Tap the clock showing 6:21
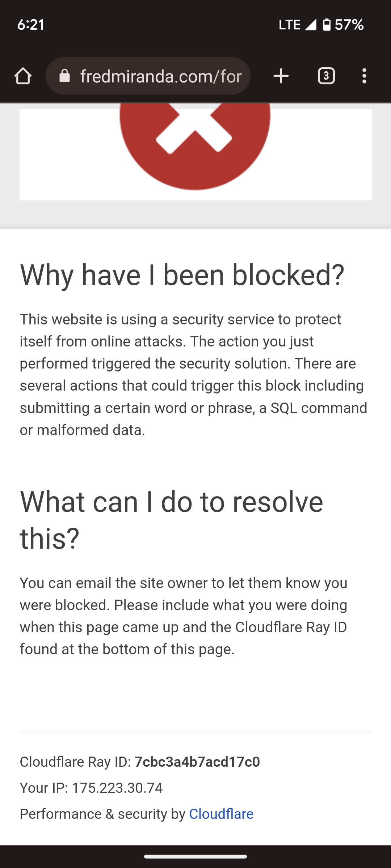This screenshot has height=868, width=391. (31, 24)
